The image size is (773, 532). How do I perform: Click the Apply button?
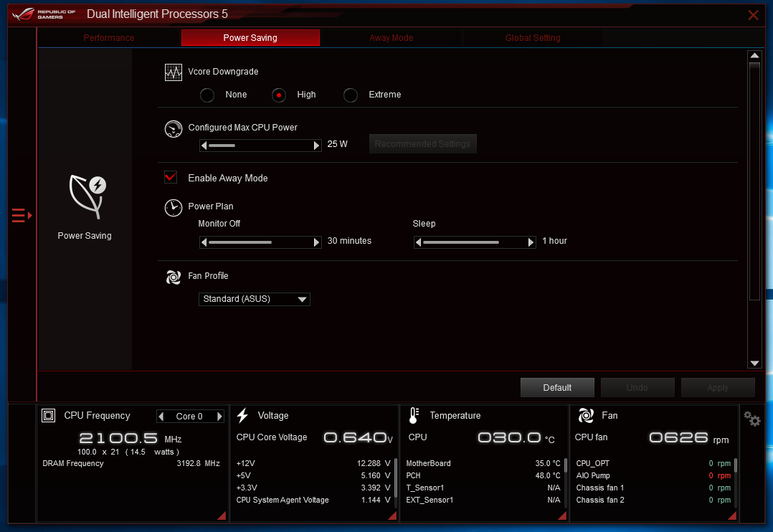(718, 388)
